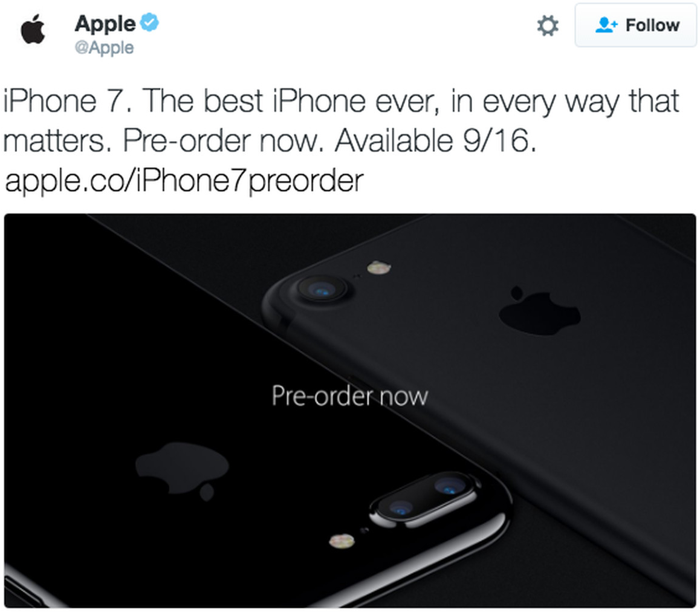Image resolution: width=700 pixels, height=612 pixels.
Task: Open the black iPhone 7 photo
Action: (350, 411)
